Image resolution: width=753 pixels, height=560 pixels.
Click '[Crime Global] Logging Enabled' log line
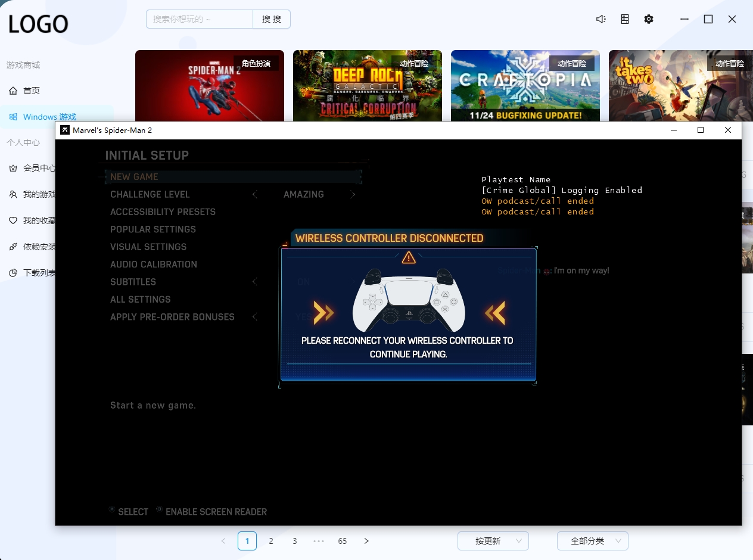[x=562, y=190]
